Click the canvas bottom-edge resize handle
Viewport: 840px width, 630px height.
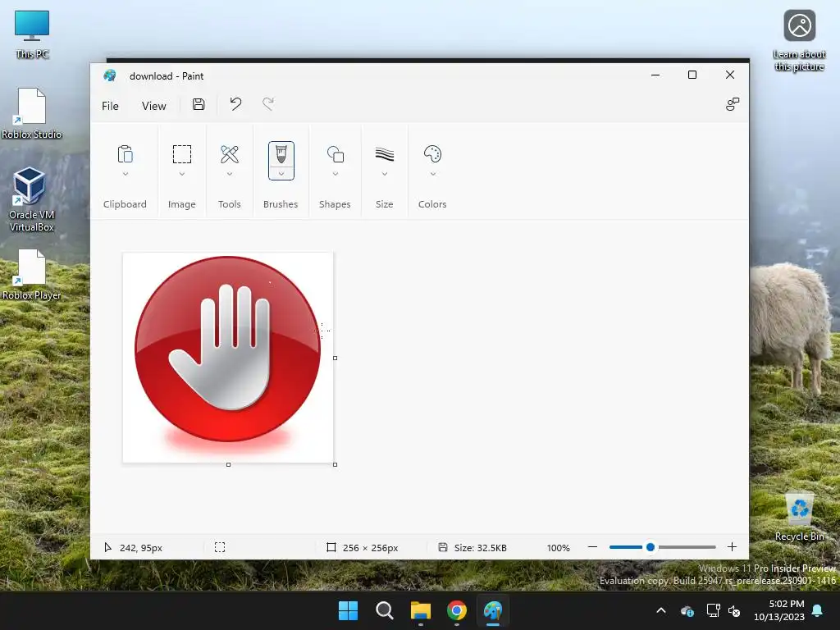click(229, 464)
